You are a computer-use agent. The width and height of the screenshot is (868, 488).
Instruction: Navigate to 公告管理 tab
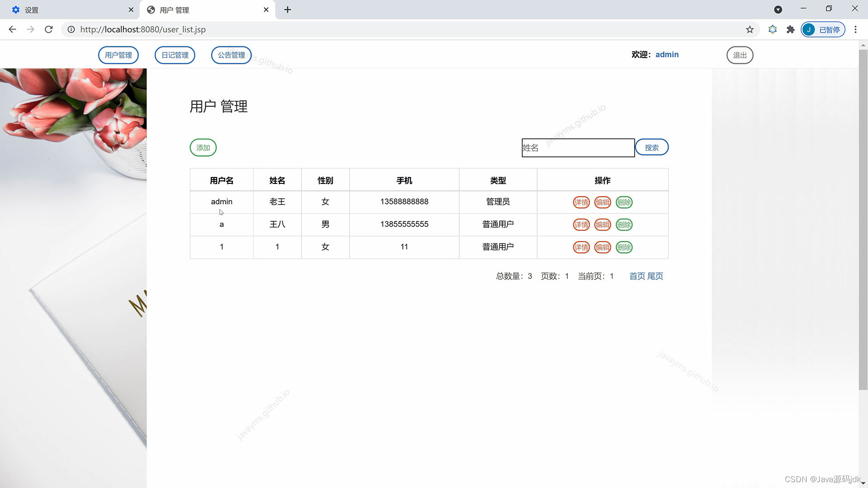(231, 54)
